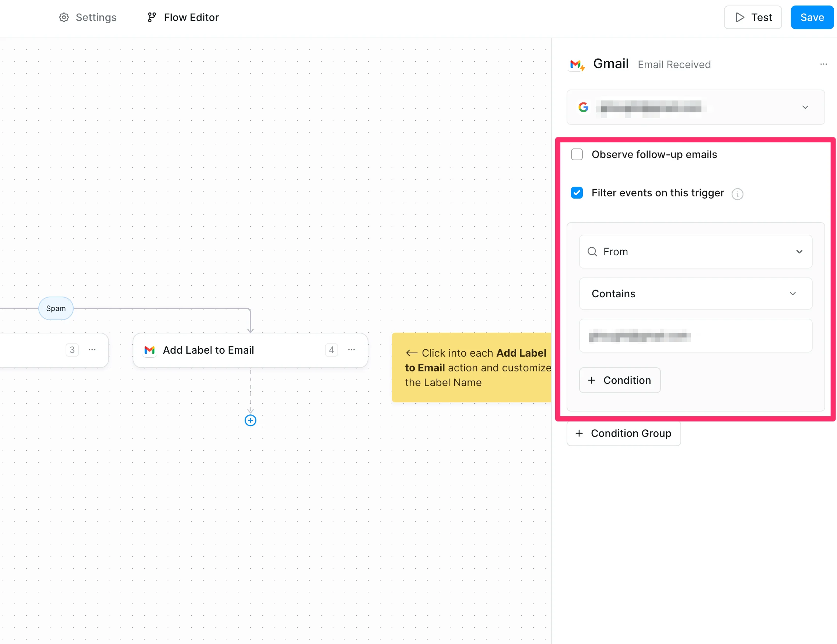Open the Gmail panel three-dot options menu
Viewport: 837px width, 644px height.
823,64
